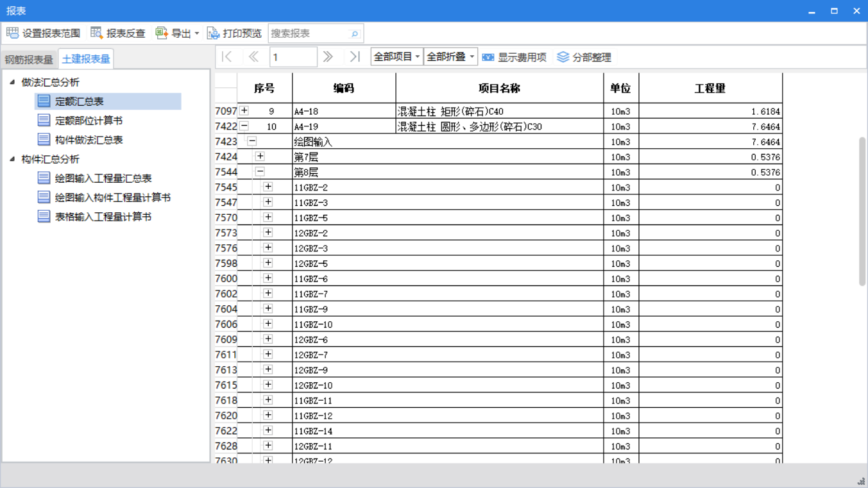Expand 12GBZ-3 row
The height and width of the screenshot is (488, 868).
pyautogui.click(x=268, y=248)
